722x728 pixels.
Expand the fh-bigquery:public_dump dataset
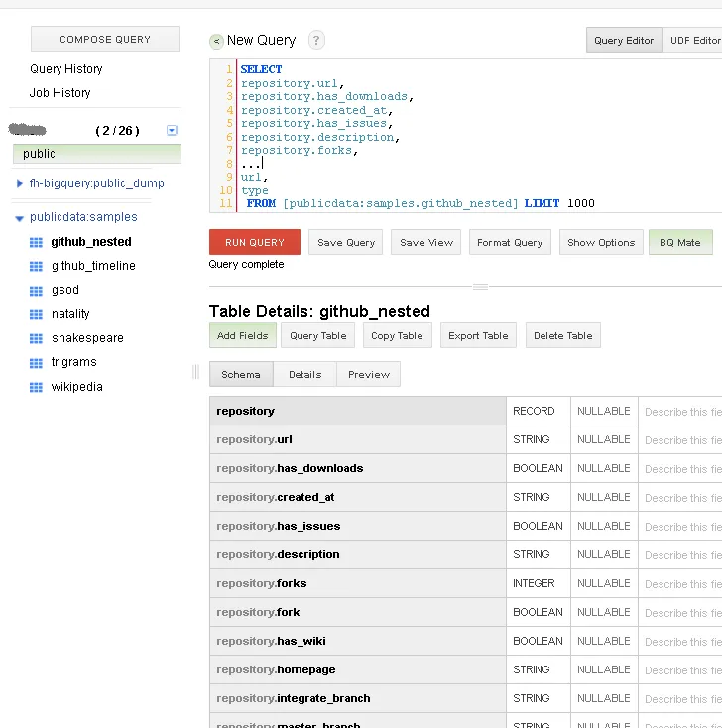(x=20, y=183)
